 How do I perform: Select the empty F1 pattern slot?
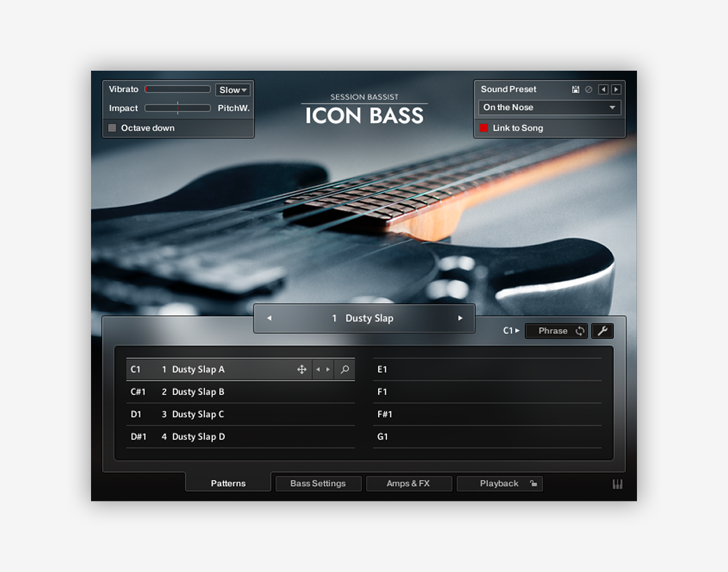487,392
